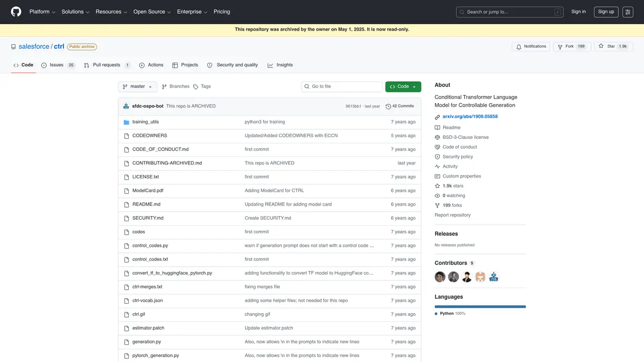This screenshot has height=362, width=644.
Task: Expand the Enterprise menu
Action: (x=192, y=12)
